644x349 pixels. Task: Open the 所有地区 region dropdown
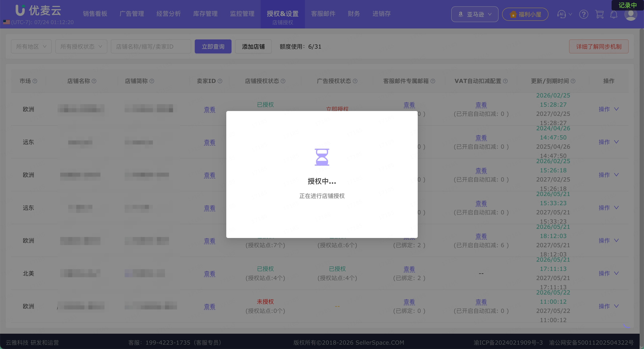click(x=31, y=46)
